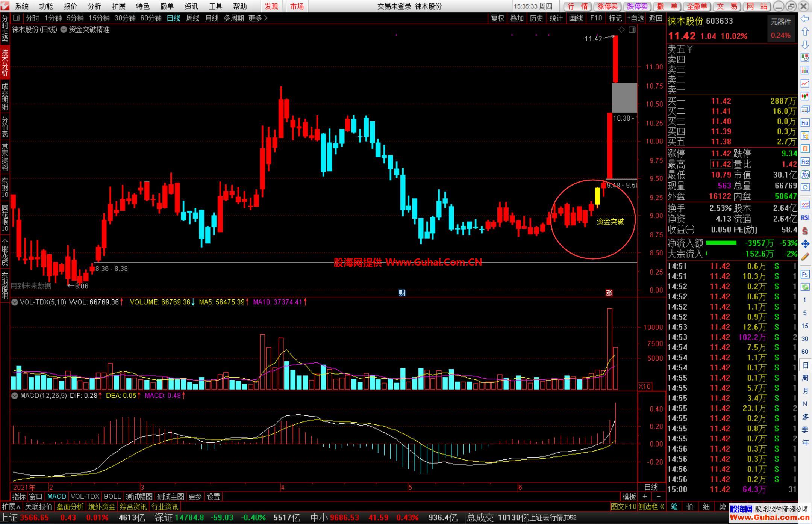Select the pencil drawing tool icon
Viewport: 812px width, 524px height.
[x=805, y=257]
